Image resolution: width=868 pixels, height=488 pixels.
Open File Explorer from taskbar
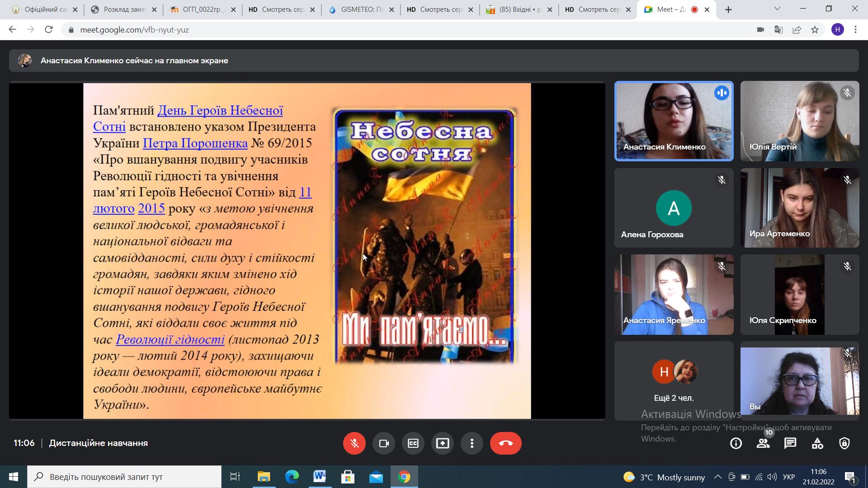pyautogui.click(x=264, y=477)
